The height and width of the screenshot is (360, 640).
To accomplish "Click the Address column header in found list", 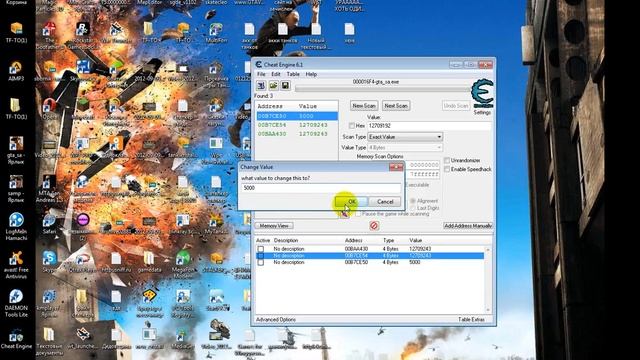I will coord(270,106).
